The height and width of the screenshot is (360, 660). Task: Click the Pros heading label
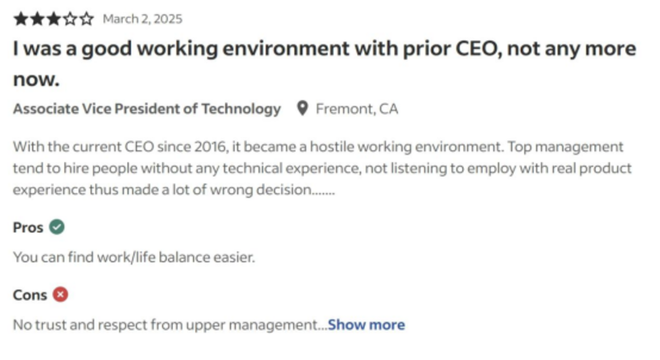[x=28, y=227]
